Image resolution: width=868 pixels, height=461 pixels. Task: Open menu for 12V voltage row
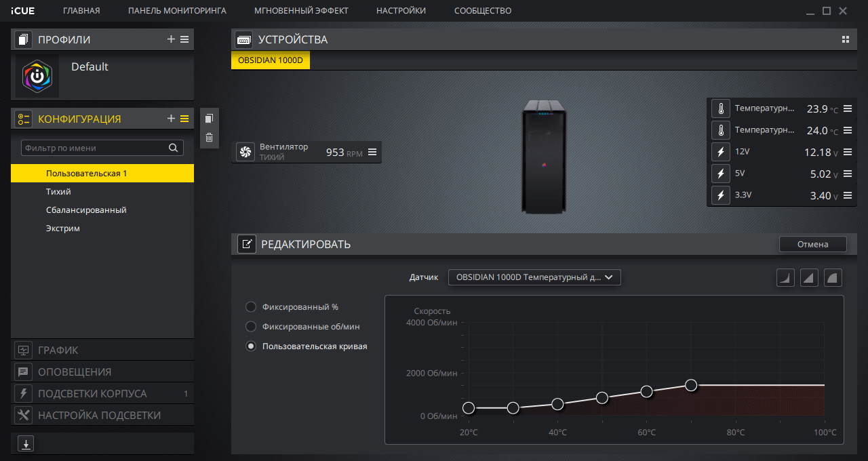[x=848, y=152]
